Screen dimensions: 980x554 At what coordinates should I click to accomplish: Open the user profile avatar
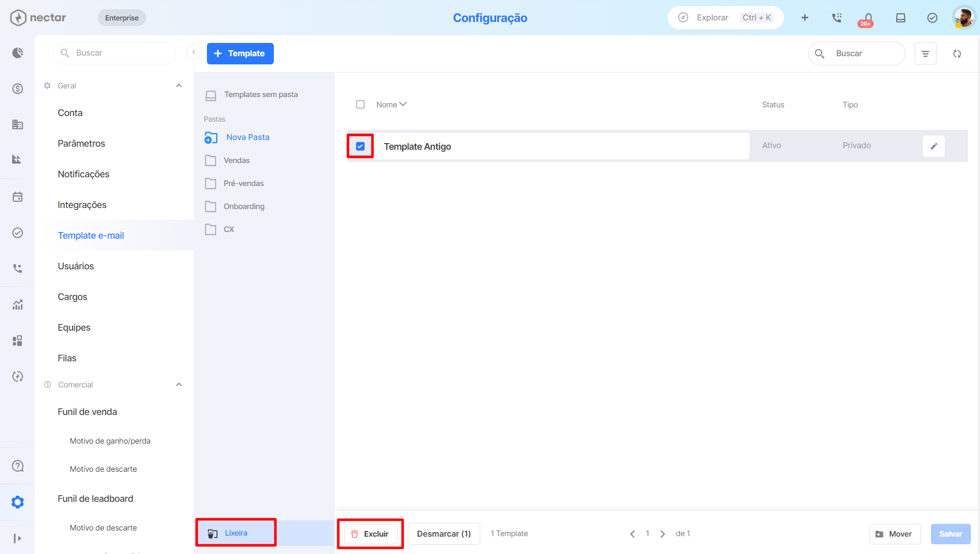(x=964, y=18)
